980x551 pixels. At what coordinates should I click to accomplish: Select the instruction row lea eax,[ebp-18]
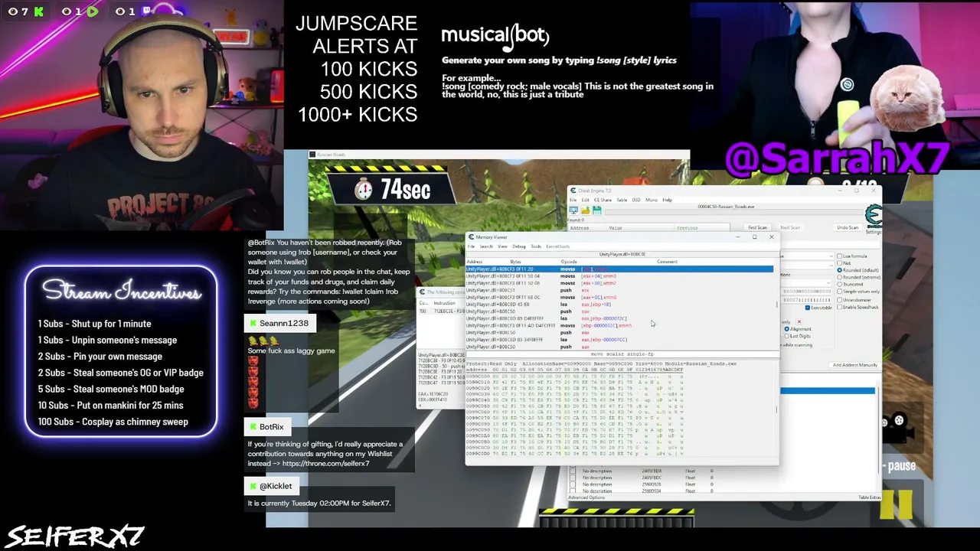pyautogui.click(x=619, y=305)
